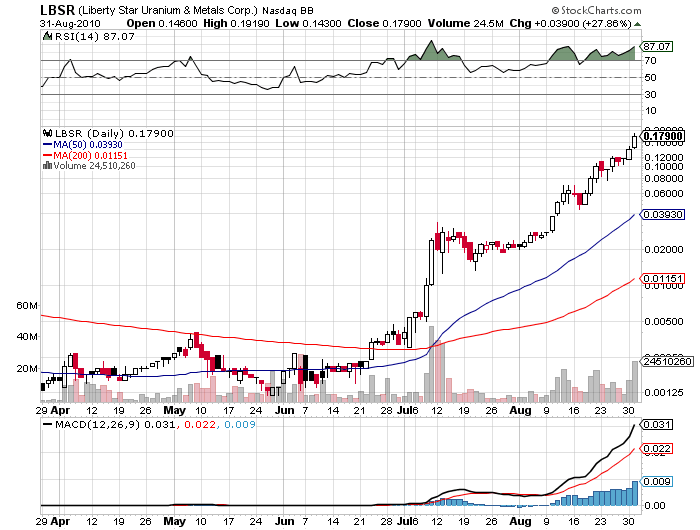Click the RSI 30 oversold level label
The width and height of the screenshot is (700, 530).
[650, 95]
